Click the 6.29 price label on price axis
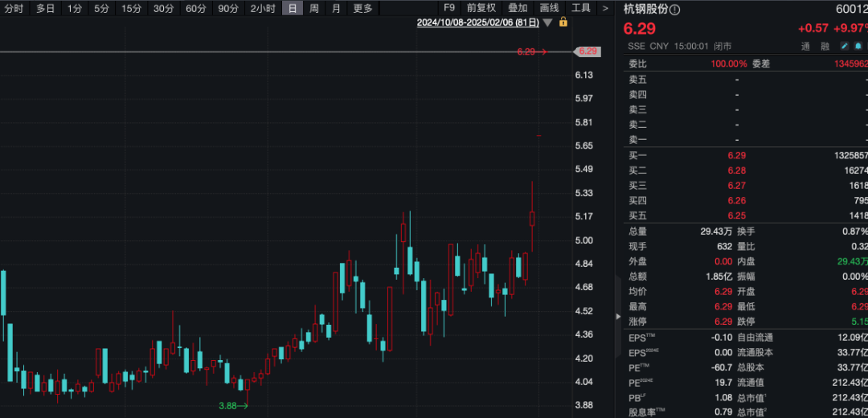This screenshot has height=418, width=868. (588, 51)
